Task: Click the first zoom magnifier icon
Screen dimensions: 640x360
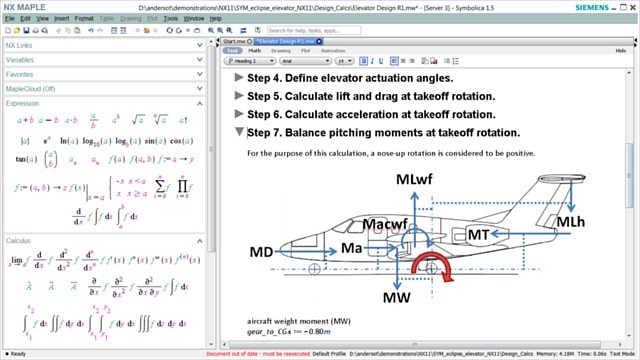Action: [211, 31]
